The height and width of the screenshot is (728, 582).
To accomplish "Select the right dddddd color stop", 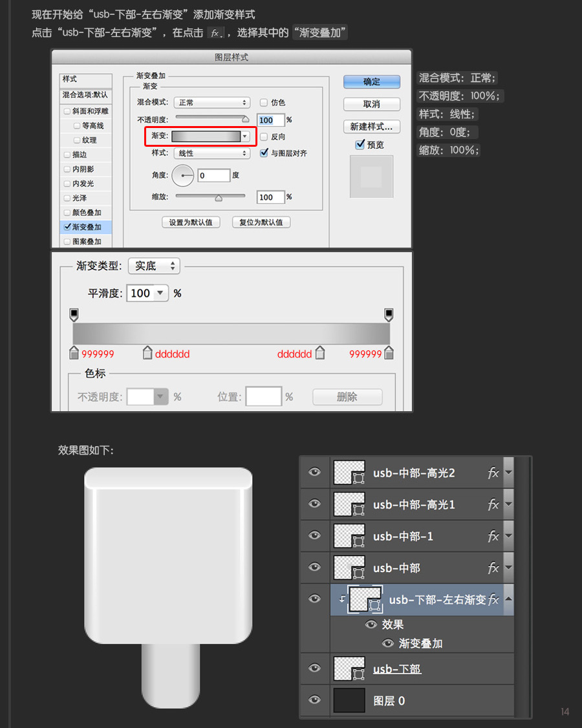I will 320,353.
